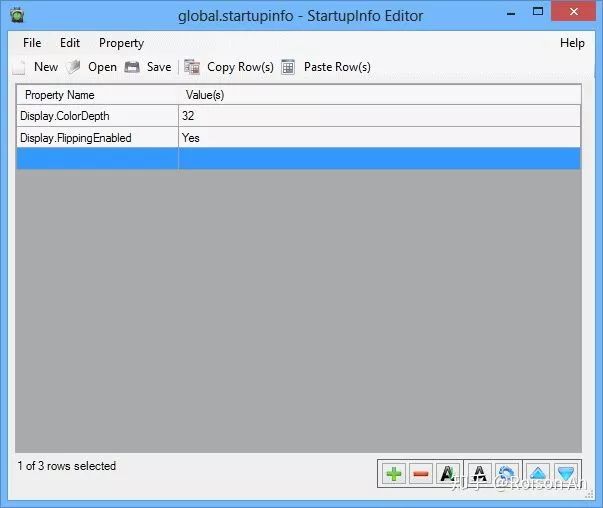Click the New toolbar button
This screenshot has height=508, width=603.
click(x=35, y=67)
